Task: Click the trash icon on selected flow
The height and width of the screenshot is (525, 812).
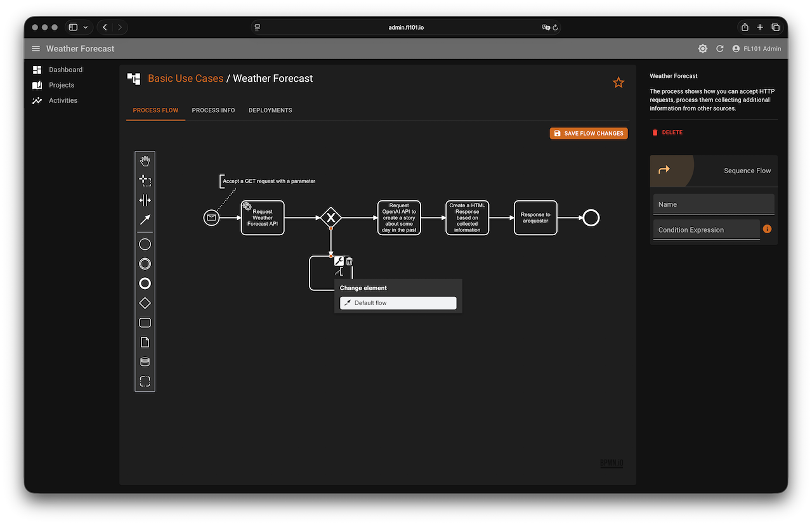Action: pos(349,261)
